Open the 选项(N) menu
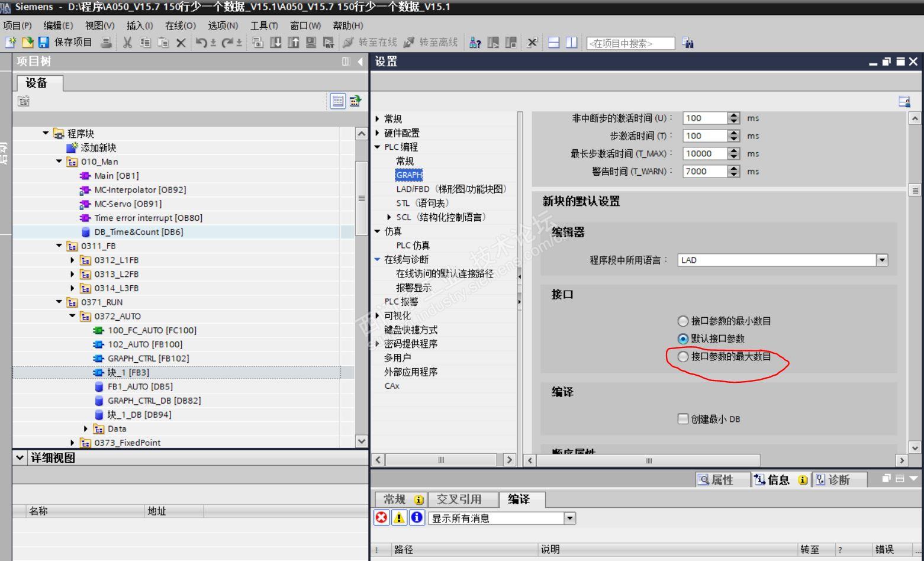This screenshot has height=561, width=924. tap(223, 25)
